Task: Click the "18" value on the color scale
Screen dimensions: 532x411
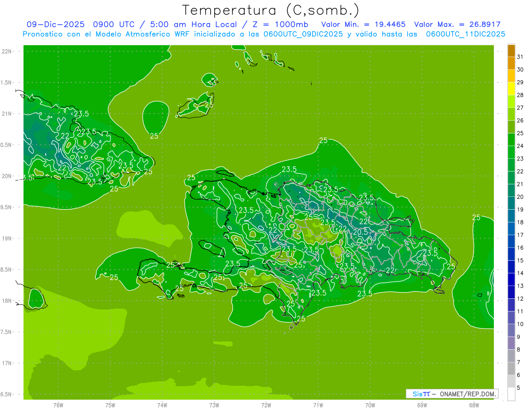Action: tap(520, 223)
